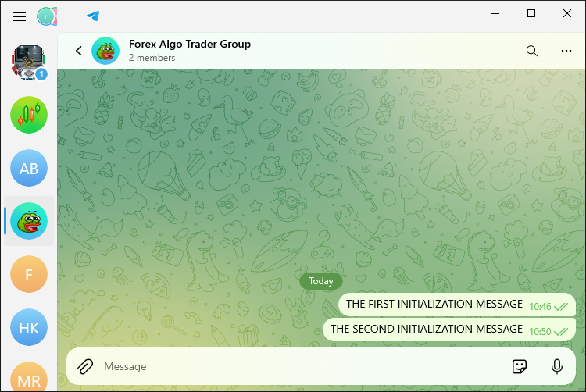Open Forex Algo Trader Group avatar
This screenshot has height=392, width=586.
[x=105, y=51]
